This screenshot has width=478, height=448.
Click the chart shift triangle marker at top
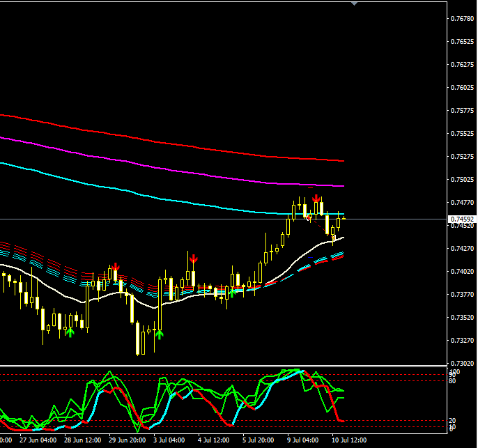pyautogui.click(x=354, y=3)
